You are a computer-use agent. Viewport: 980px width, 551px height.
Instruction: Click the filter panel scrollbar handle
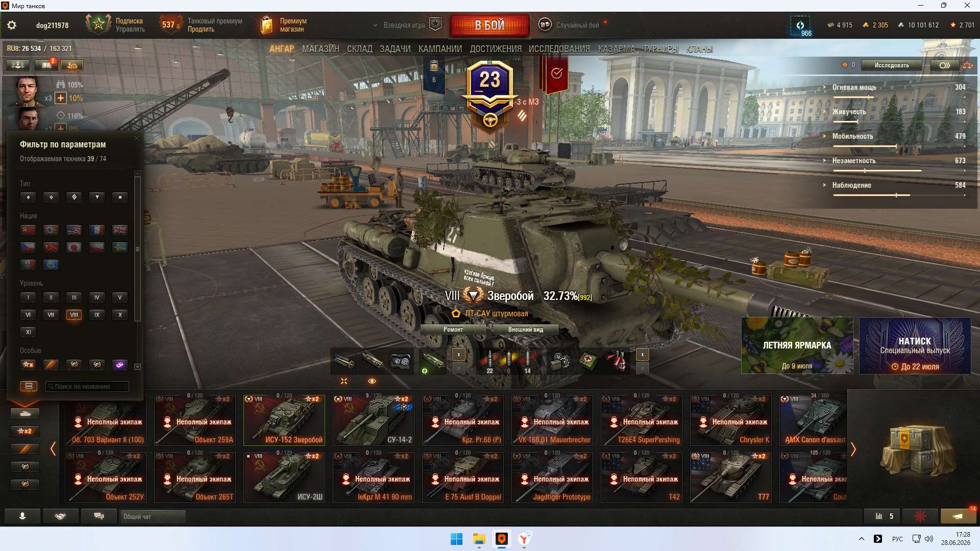pyautogui.click(x=137, y=249)
